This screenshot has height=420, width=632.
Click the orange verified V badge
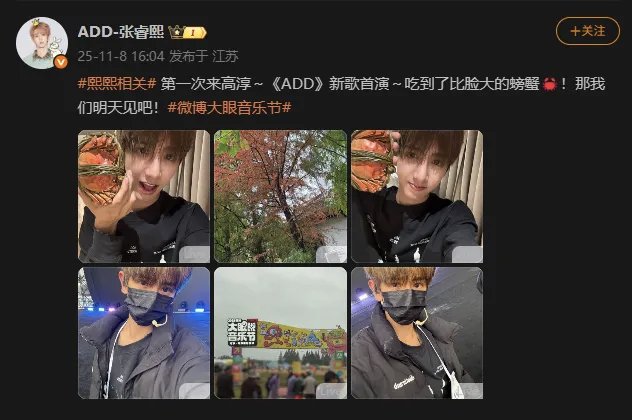point(60,62)
